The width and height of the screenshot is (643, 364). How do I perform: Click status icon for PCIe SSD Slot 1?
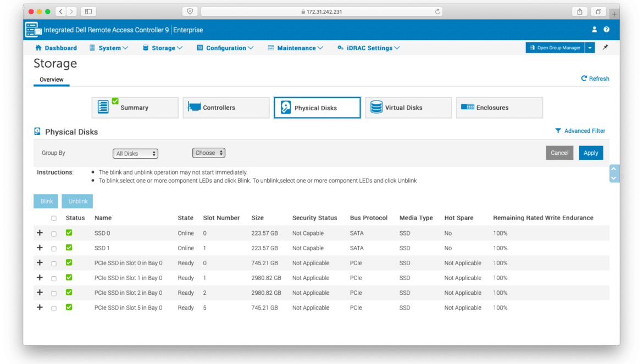coord(69,277)
